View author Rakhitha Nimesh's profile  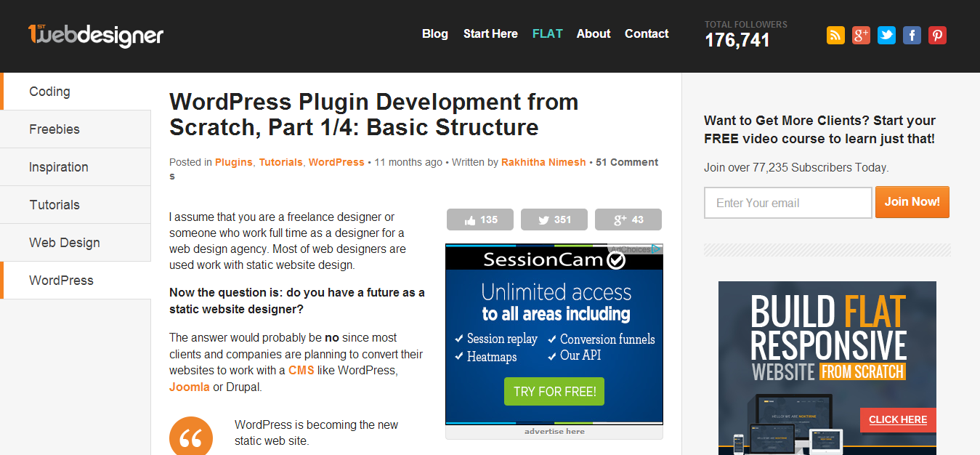click(543, 162)
